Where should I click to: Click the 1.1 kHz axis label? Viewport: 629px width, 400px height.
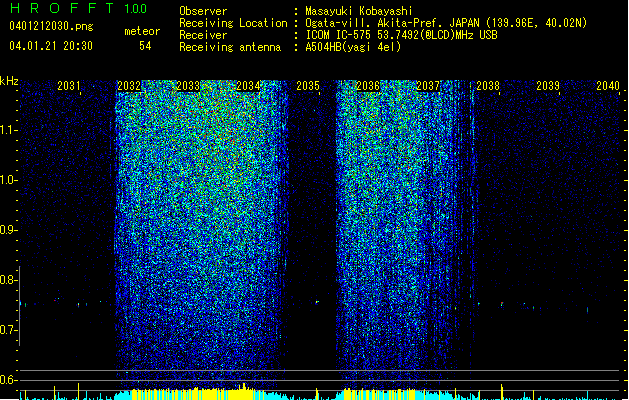pos(8,130)
